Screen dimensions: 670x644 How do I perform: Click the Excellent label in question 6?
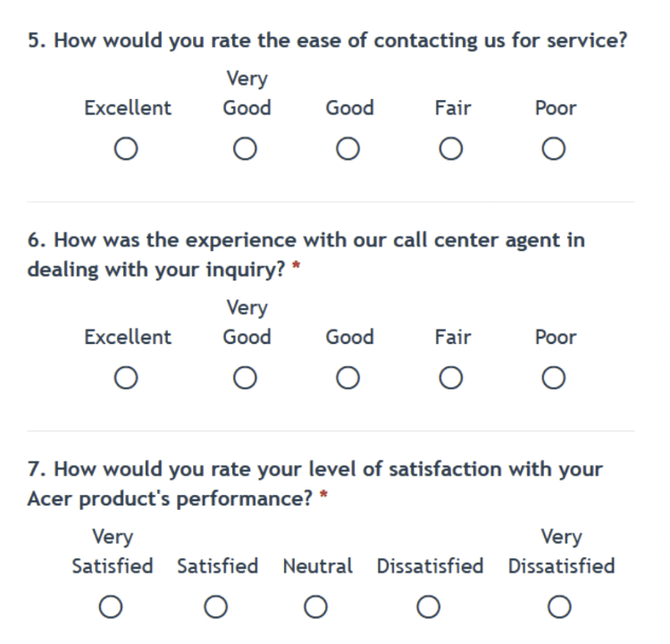pyautogui.click(x=128, y=337)
